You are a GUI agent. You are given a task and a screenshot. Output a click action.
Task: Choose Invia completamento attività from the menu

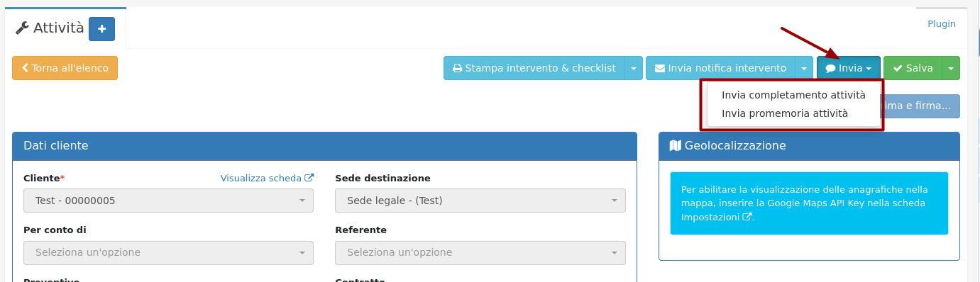793,95
